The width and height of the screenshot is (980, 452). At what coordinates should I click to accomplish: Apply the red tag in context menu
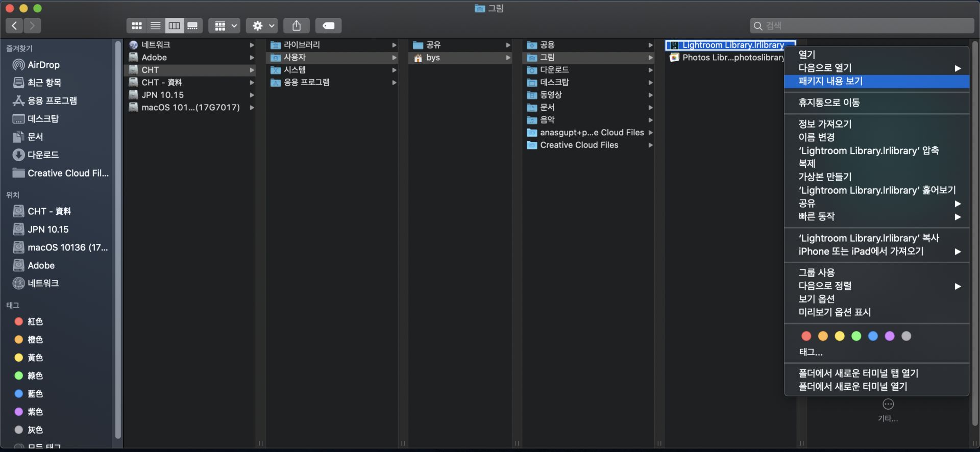click(806, 336)
